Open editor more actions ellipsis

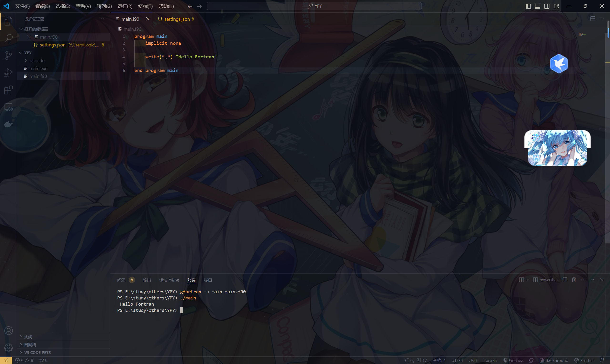602,19
